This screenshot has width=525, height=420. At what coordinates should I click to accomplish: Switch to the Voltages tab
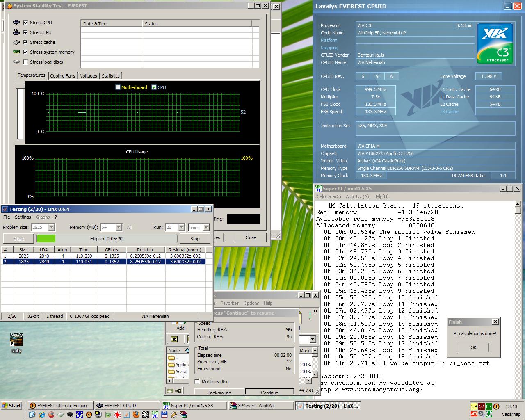click(x=89, y=76)
